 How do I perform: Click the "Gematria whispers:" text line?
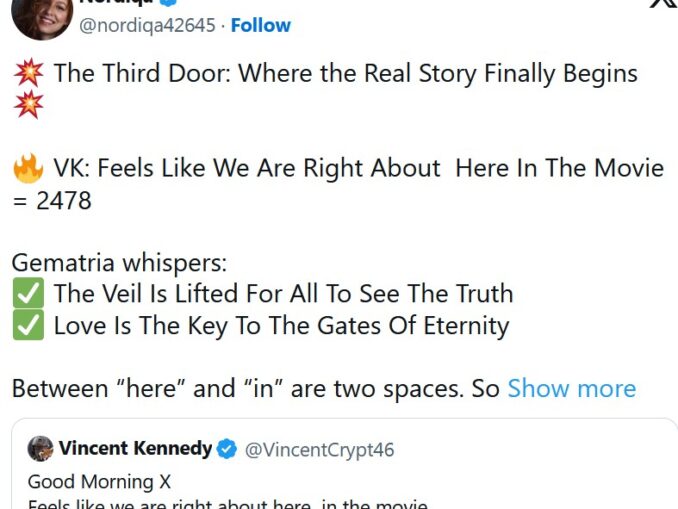tap(119, 263)
